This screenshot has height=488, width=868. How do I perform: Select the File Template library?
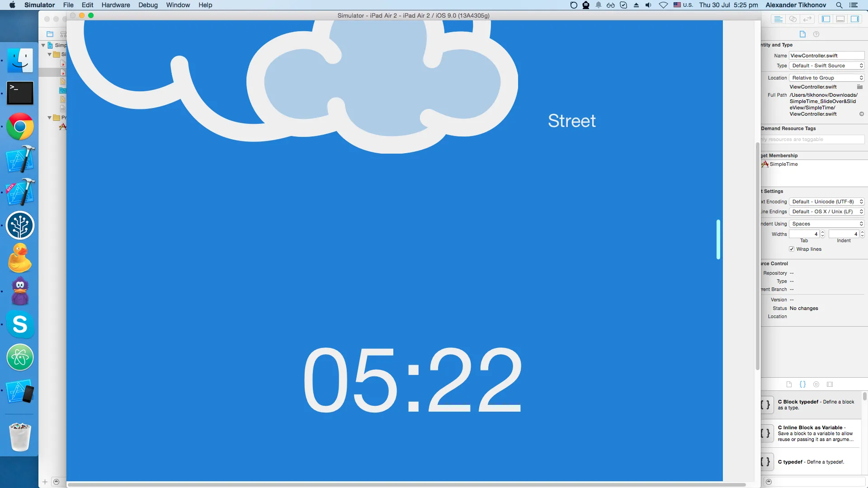[x=789, y=385]
